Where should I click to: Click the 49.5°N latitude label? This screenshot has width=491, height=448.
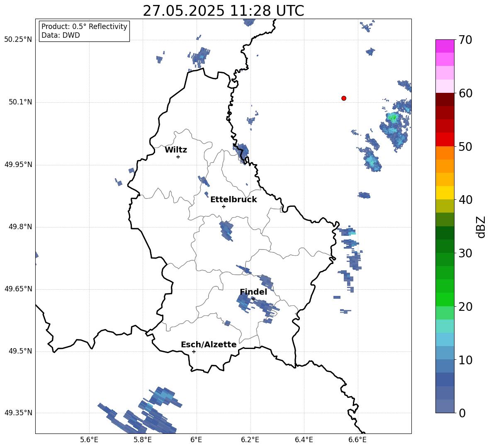pyautogui.click(x=20, y=351)
